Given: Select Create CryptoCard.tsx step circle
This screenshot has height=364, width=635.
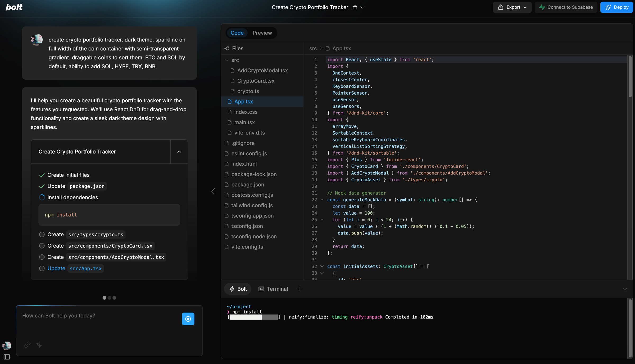Looking at the screenshot, I should 42,246.
